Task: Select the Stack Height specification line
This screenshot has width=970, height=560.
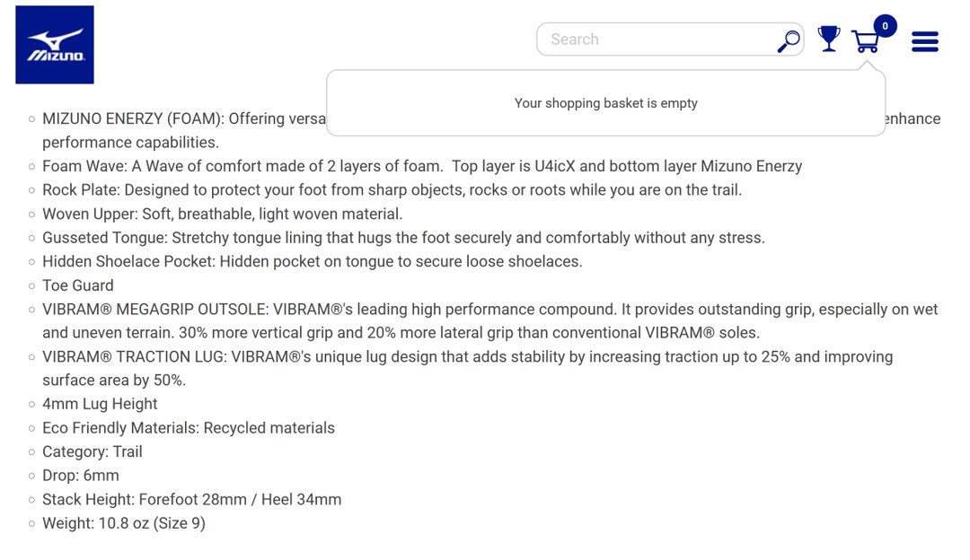Action: click(191, 499)
